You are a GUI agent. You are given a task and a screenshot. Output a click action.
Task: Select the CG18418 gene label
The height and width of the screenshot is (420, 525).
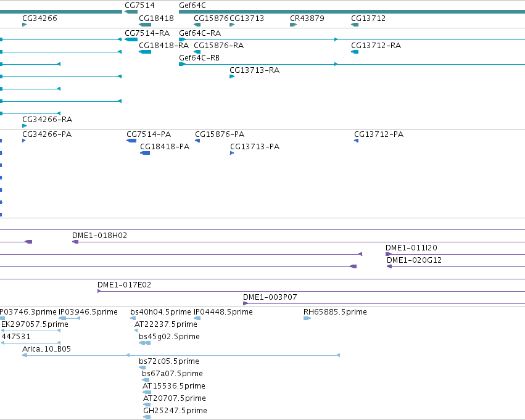point(156,18)
